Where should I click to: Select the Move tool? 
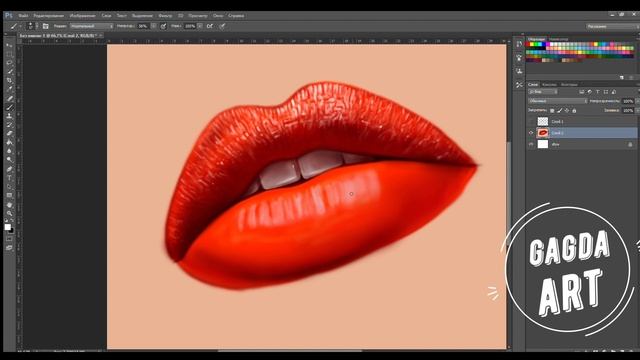coord(9,45)
